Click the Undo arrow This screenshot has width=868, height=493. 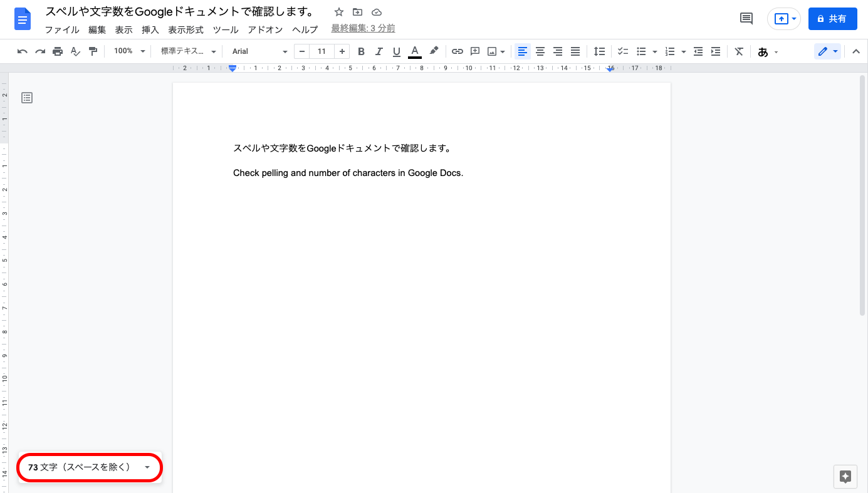point(23,51)
